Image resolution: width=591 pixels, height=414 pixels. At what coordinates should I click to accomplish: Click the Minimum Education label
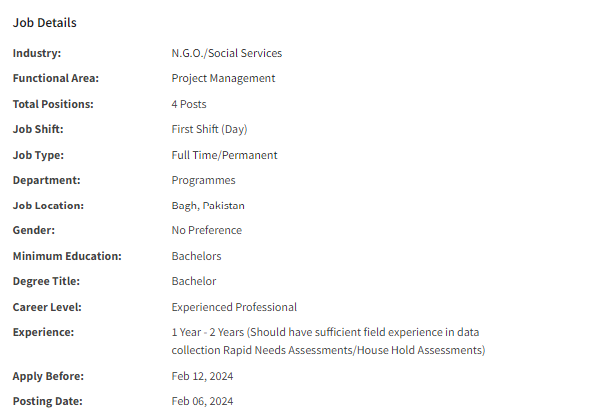67,256
